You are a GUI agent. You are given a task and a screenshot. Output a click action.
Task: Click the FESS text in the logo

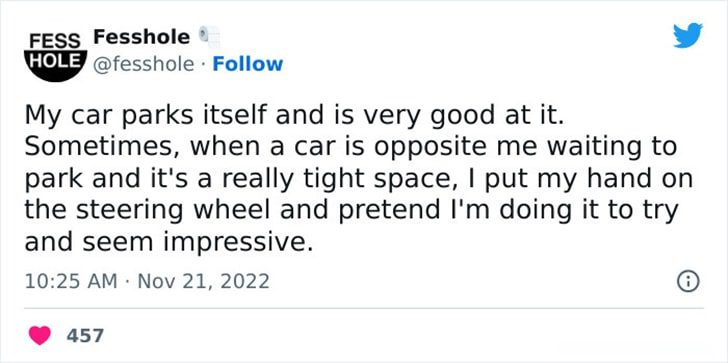[x=55, y=41]
